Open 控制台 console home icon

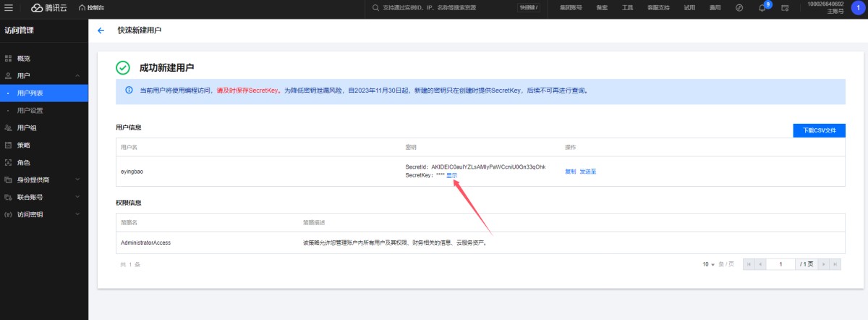(91, 7)
